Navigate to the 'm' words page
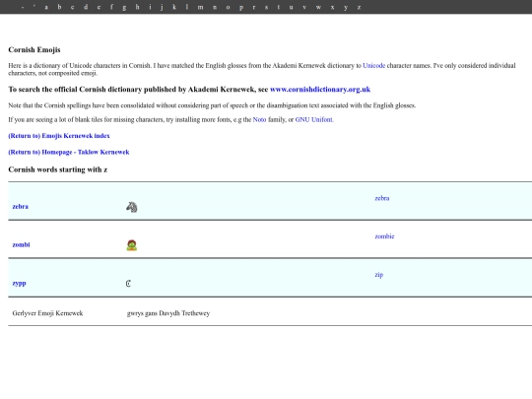The width and height of the screenshot is (532, 399). 201,7
